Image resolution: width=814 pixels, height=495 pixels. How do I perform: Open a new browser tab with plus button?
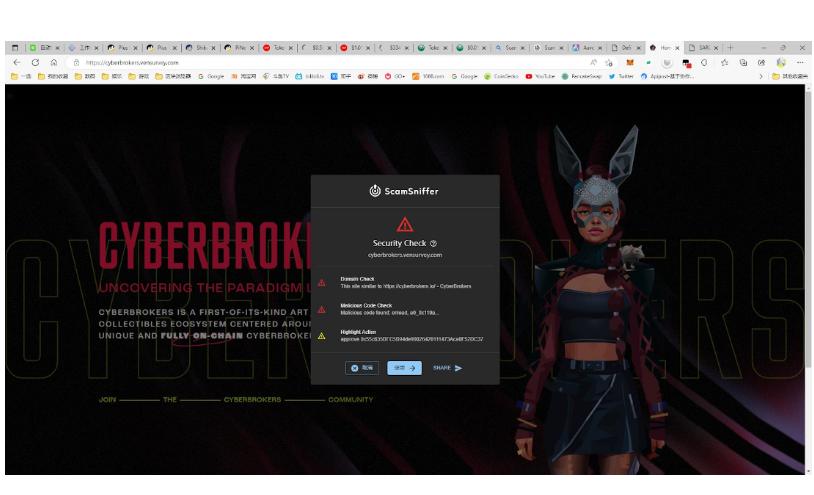[x=731, y=47]
